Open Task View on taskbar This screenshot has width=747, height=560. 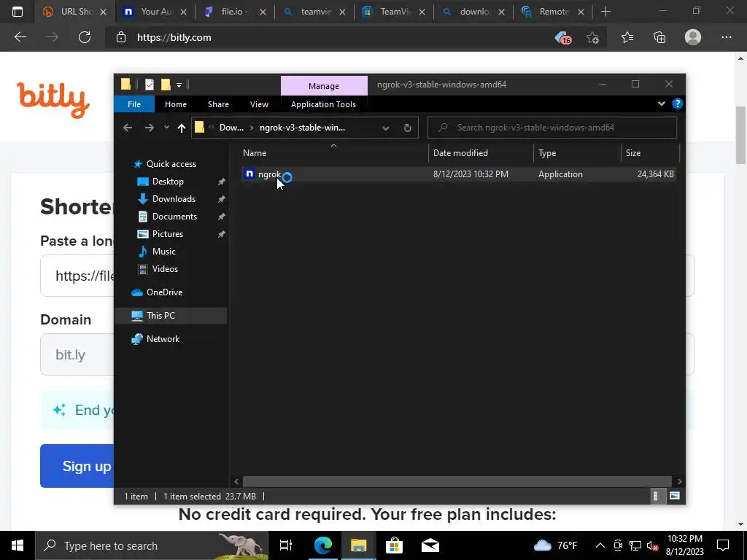pyautogui.click(x=286, y=545)
